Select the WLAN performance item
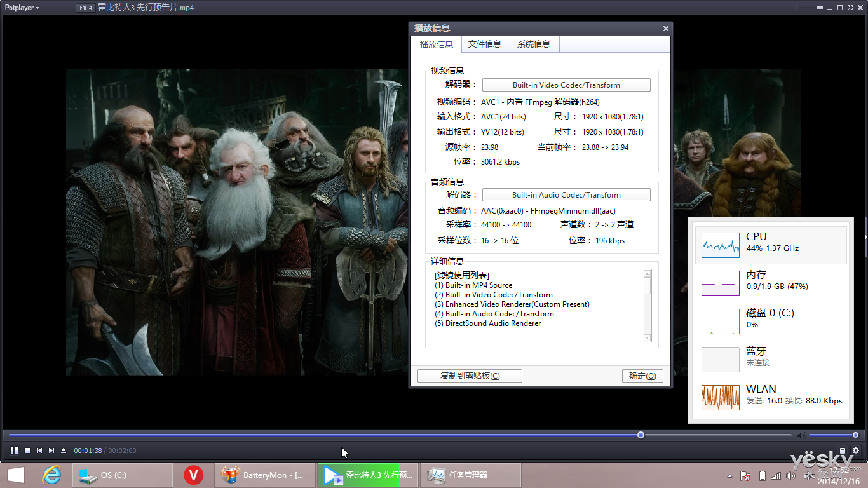 pyautogui.click(x=771, y=397)
